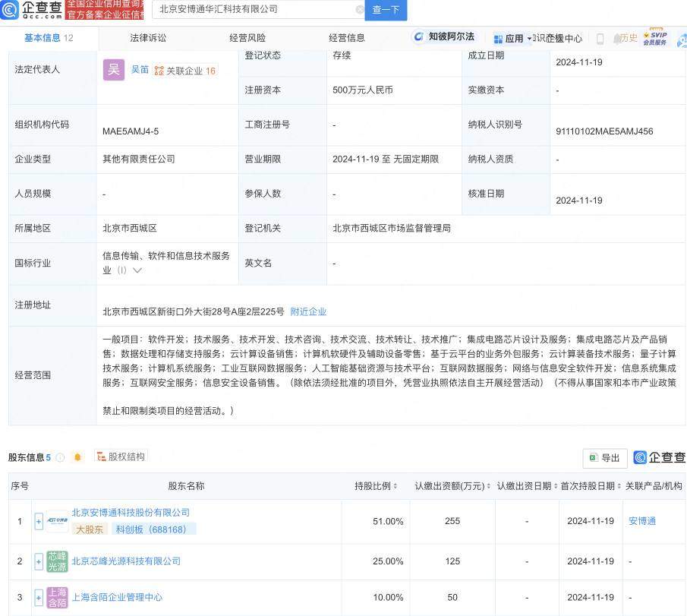687x616 pixels.
Task: Open 关联企业 16 related companies link
Action: 185,71
